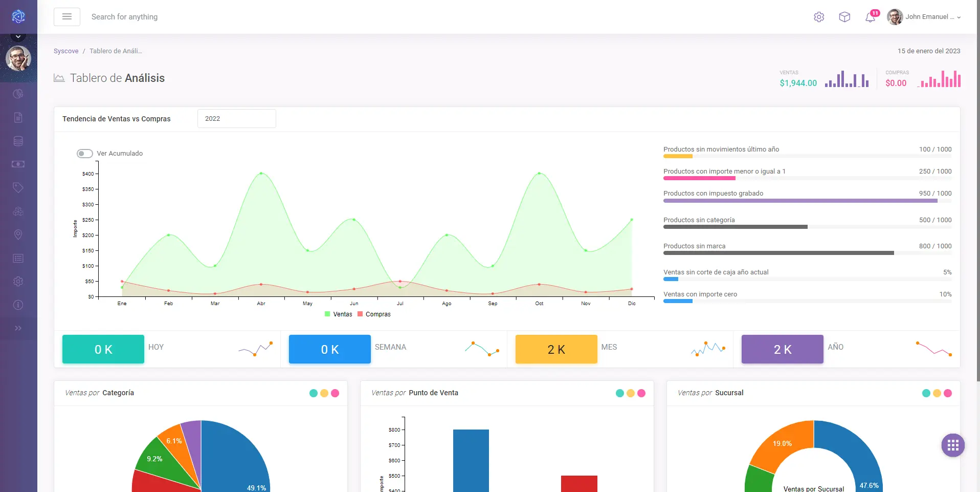
Task: Open the John Emanuel user dropdown
Action: point(924,17)
